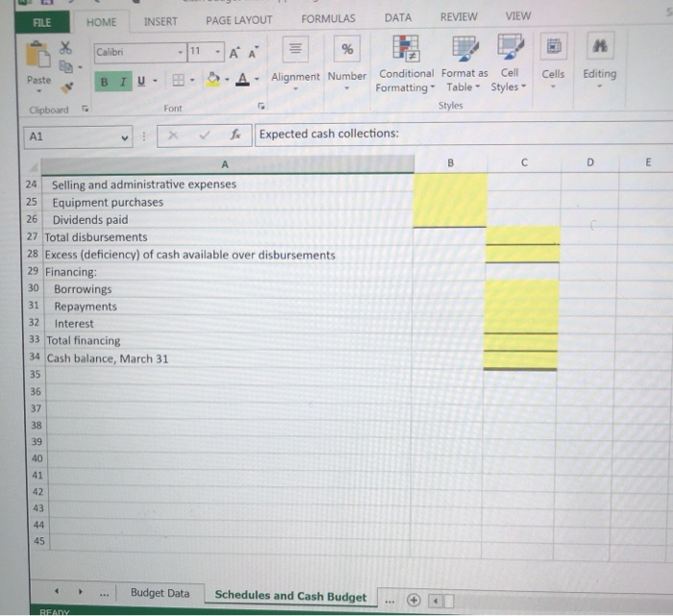Select the Total disbursements cell
Viewport: 673px width, 616px height.
pyautogui.click(x=228, y=237)
